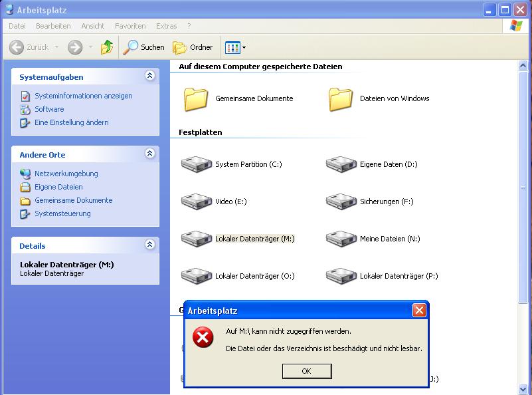The width and height of the screenshot is (532, 395).
Task: Open the ? help menu
Action: click(189, 26)
